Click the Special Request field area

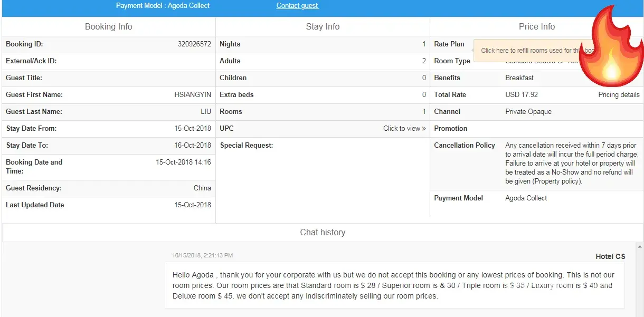[x=323, y=174]
